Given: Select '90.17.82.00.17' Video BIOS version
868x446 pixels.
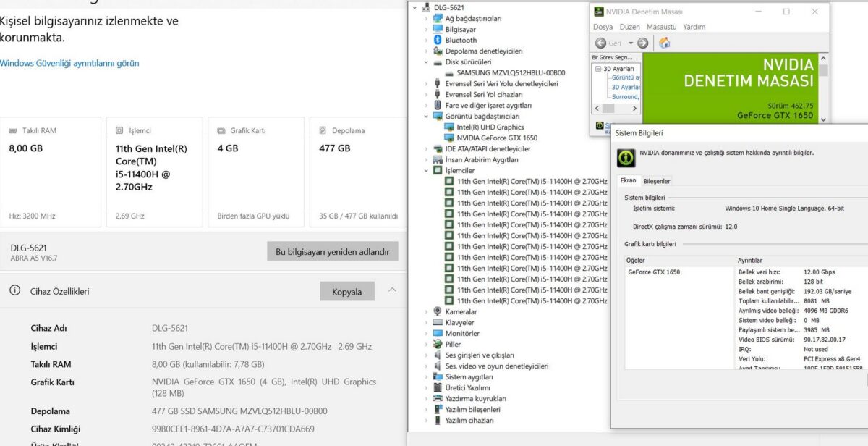Looking at the screenshot, I should pyautogui.click(x=825, y=340).
